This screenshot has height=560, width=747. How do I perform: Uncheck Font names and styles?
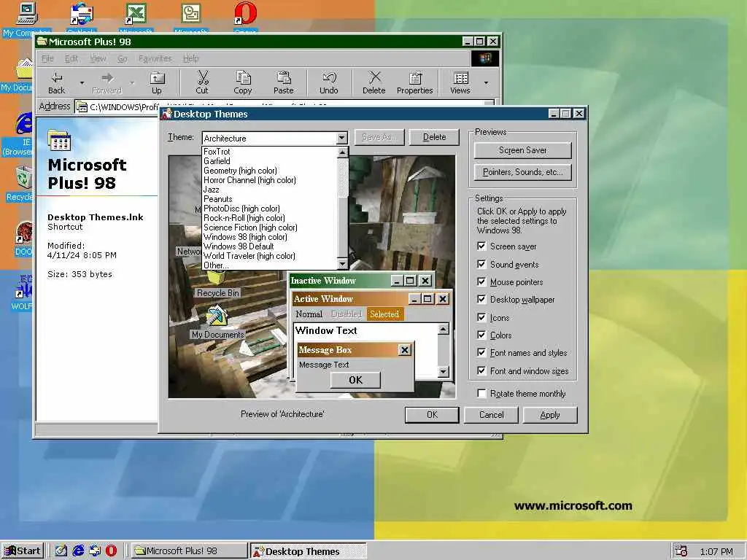(481, 353)
